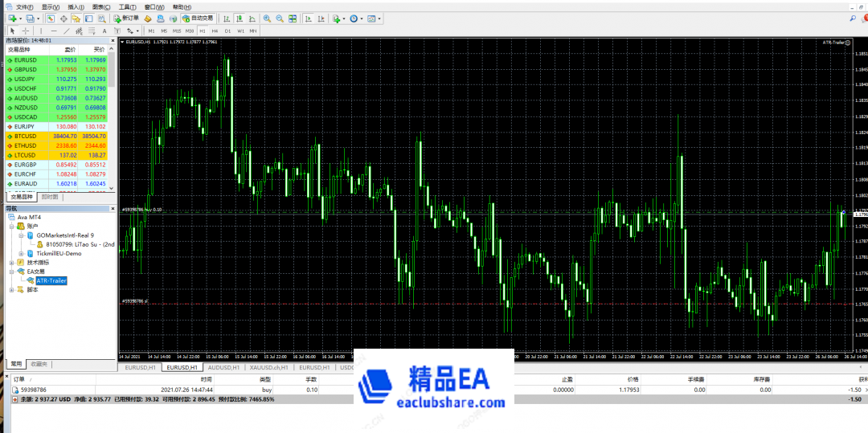Open dropdown arrow beside Profiles icon

39,18
